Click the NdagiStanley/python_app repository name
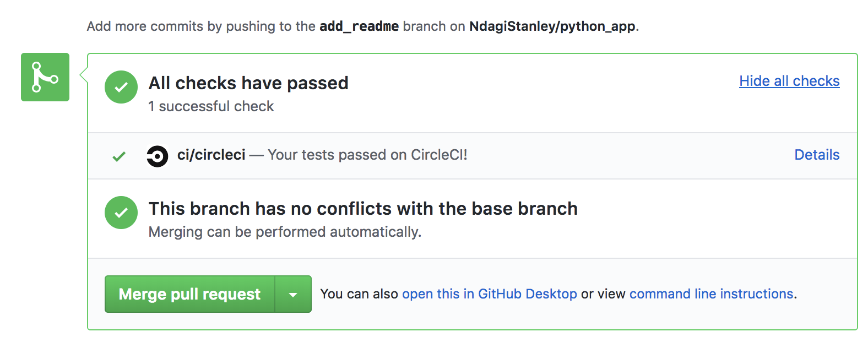Screen dimensions: 868x337 [552, 26]
